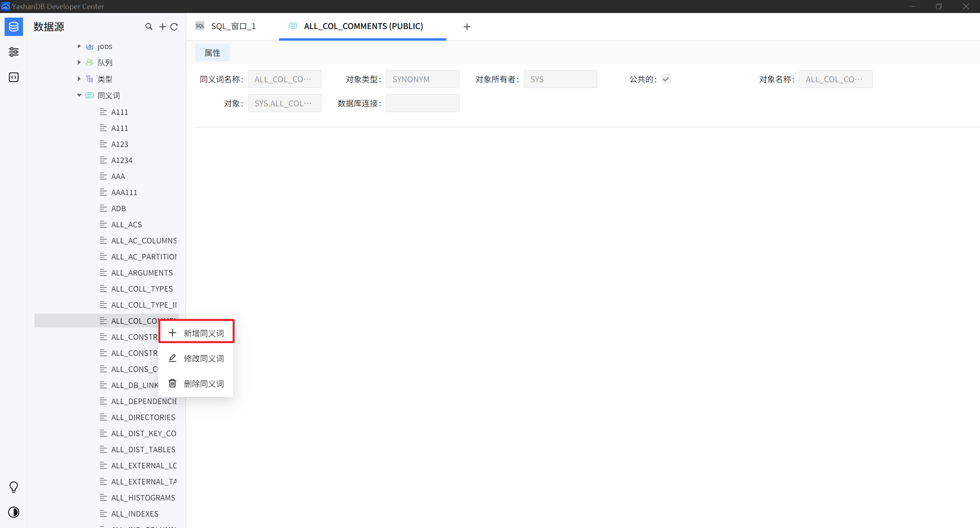Click the pencil icon in 修改同义词 menu entry
The image size is (980, 528).
coord(173,358)
